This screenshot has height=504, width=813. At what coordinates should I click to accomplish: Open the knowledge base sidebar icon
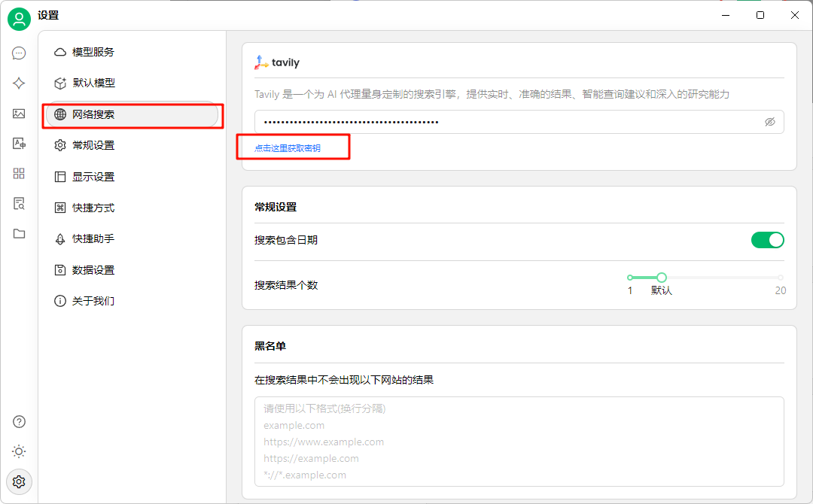click(19, 204)
